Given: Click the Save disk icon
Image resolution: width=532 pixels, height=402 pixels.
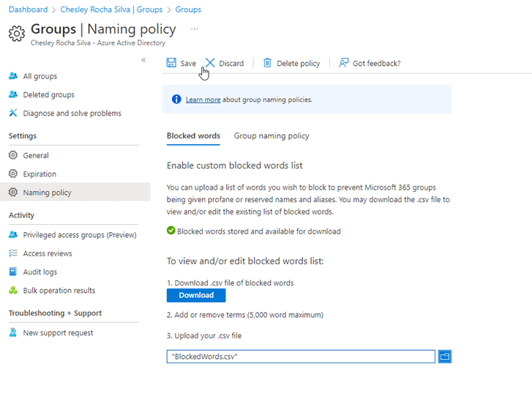Looking at the screenshot, I should click(171, 63).
